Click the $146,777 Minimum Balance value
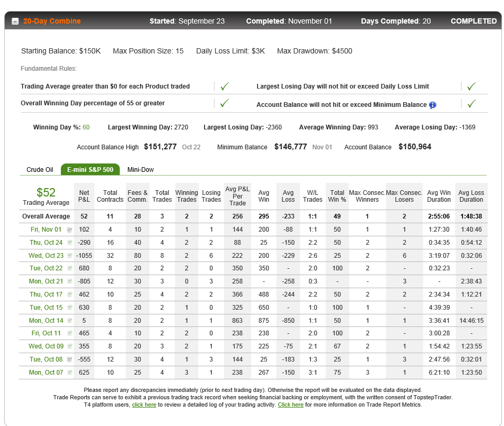 (291, 147)
